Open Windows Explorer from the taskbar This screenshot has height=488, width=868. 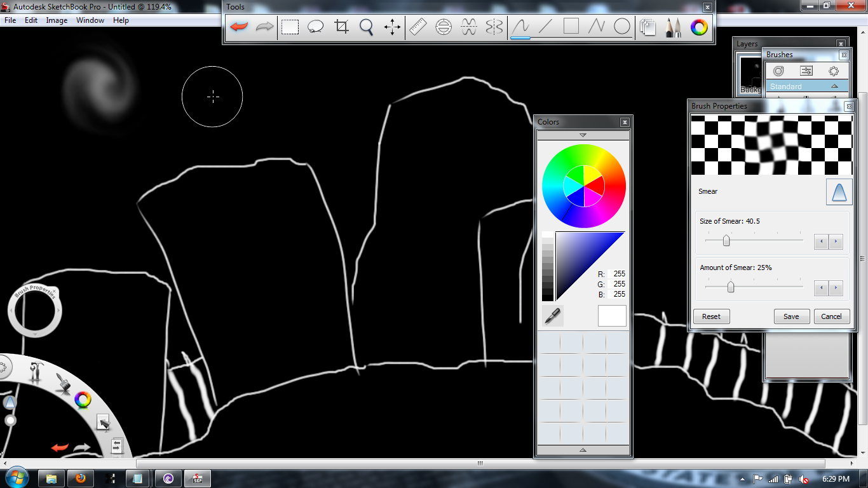[51, 478]
